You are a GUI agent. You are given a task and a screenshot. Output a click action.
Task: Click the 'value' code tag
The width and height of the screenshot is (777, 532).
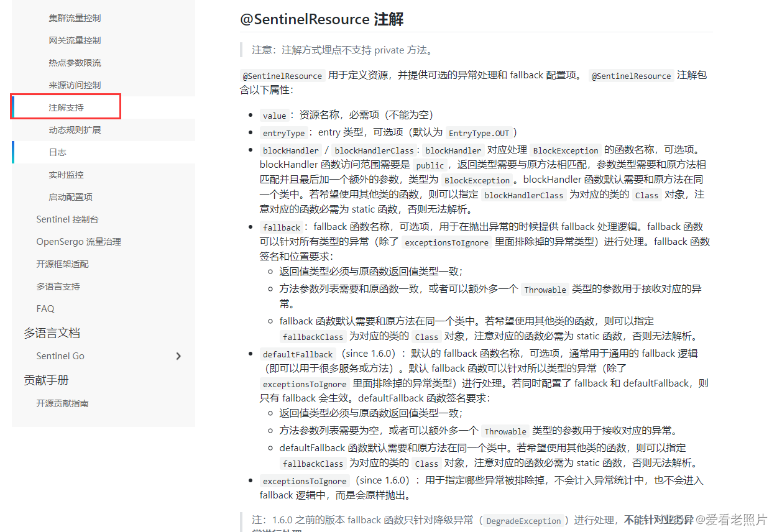(x=274, y=116)
